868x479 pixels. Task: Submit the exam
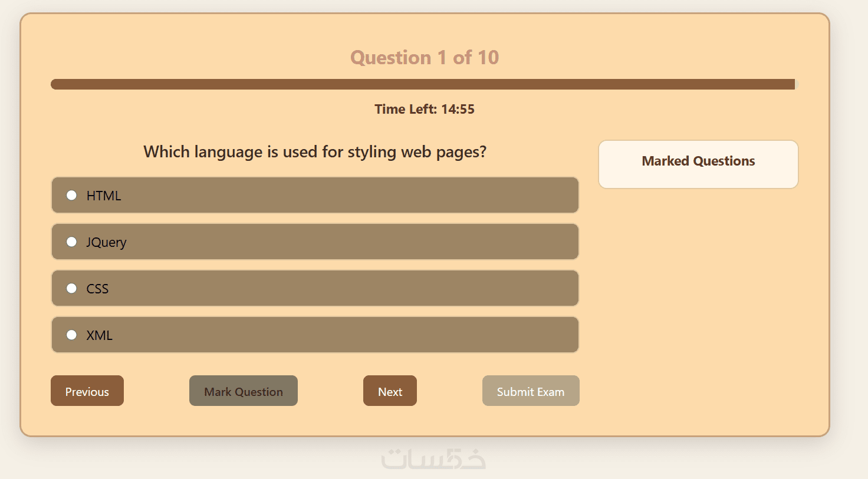[x=531, y=391]
